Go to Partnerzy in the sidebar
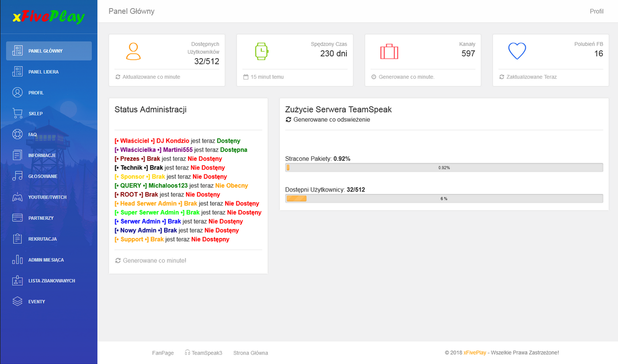 41,218
